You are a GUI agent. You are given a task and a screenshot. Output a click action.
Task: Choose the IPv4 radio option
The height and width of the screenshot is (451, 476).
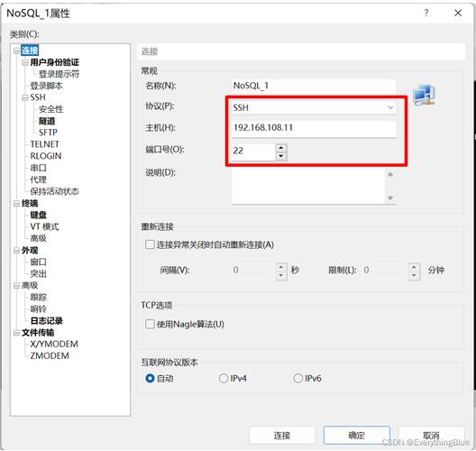coord(224,378)
